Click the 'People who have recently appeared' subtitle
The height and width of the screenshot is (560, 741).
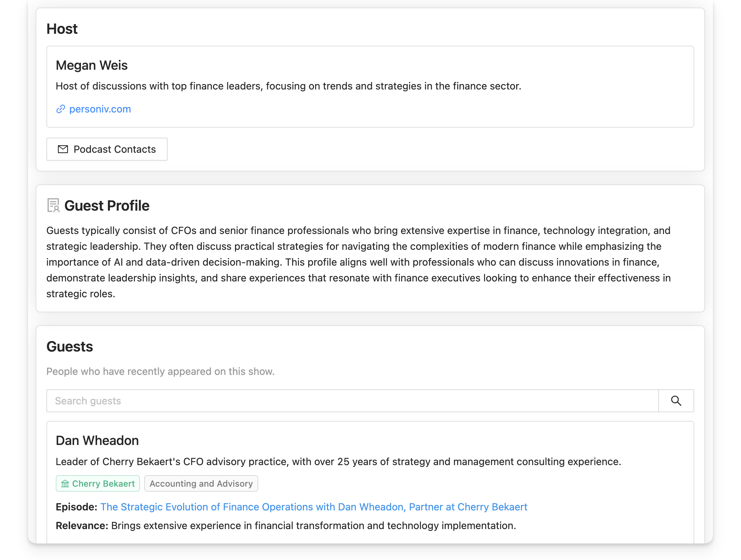pyautogui.click(x=160, y=371)
